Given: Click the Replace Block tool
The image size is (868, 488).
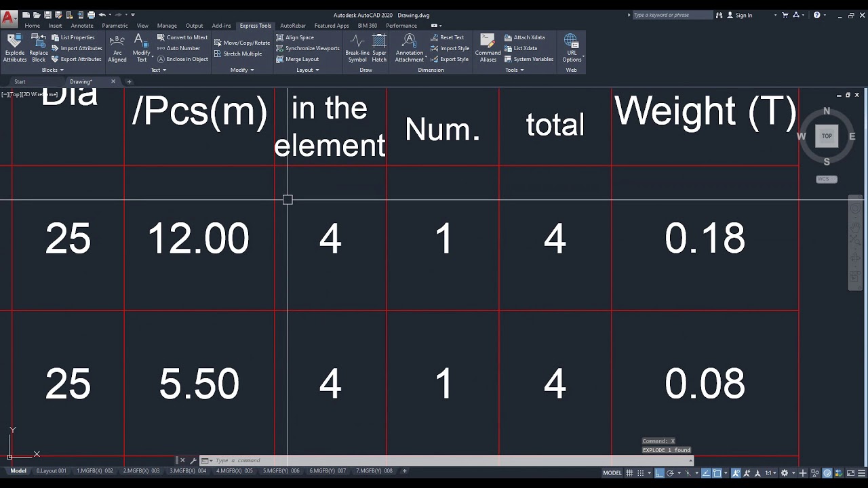Looking at the screenshot, I should [x=39, y=47].
